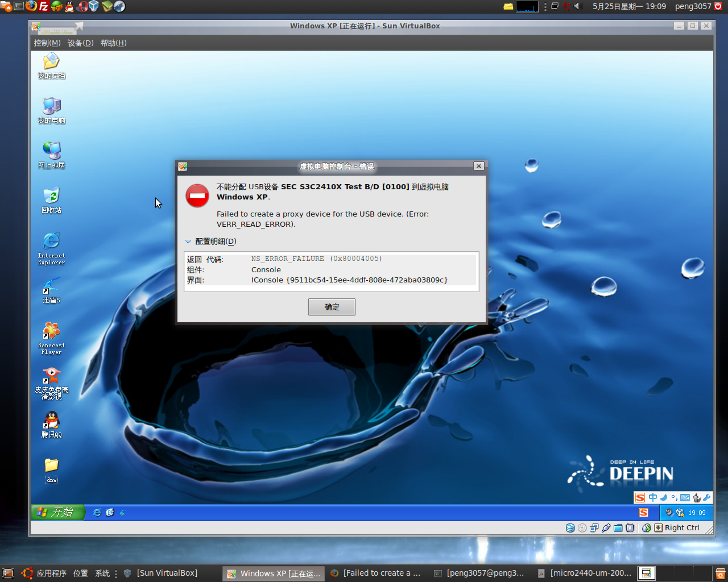Select the 回收站 recycle bin icon

[51, 201]
